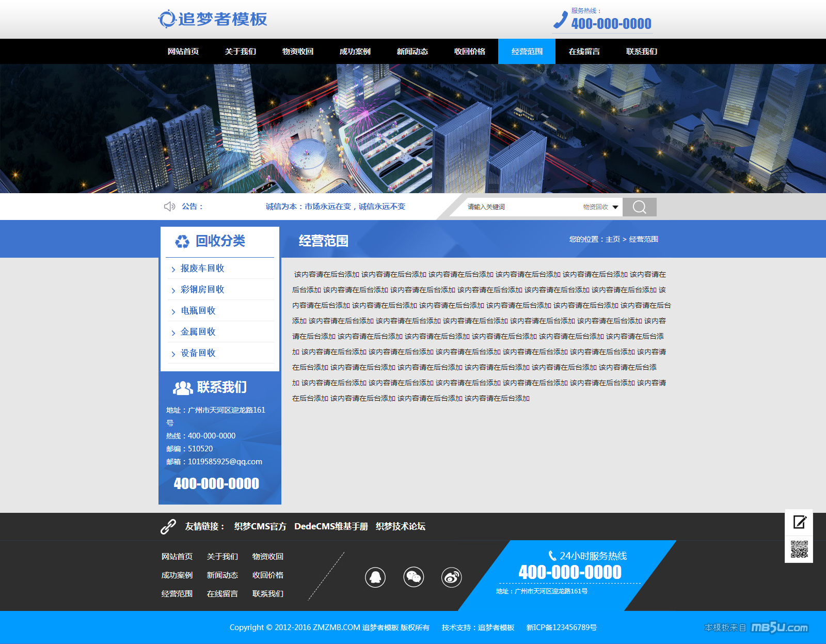This screenshot has height=644, width=826.
Task: Click the announcement speaker icon
Action: point(169,207)
